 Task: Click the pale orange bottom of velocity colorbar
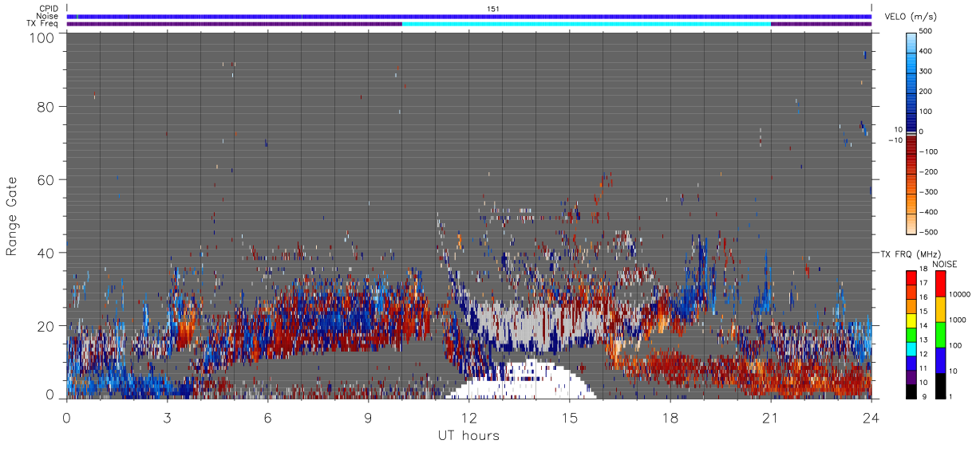pyautogui.click(x=911, y=225)
